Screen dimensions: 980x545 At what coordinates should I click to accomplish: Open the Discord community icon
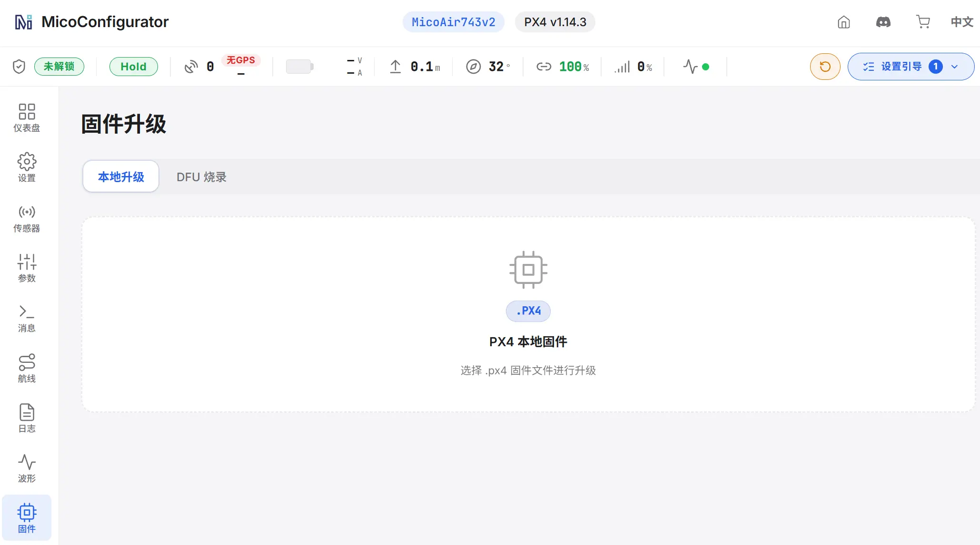point(883,22)
